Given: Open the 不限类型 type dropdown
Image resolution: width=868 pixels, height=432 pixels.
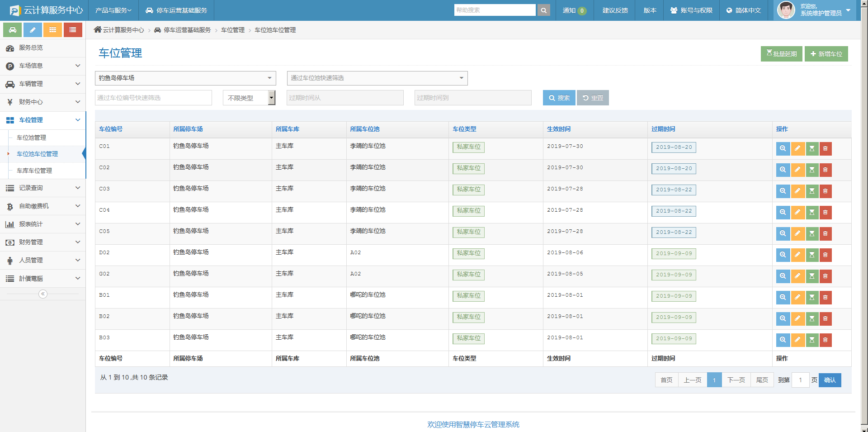Looking at the screenshot, I should tap(249, 98).
